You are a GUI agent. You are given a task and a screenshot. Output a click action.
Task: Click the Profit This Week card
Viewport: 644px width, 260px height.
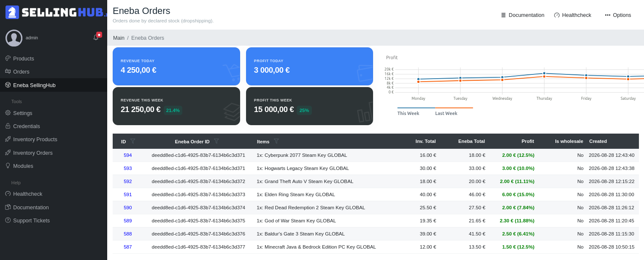(x=309, y=106)
